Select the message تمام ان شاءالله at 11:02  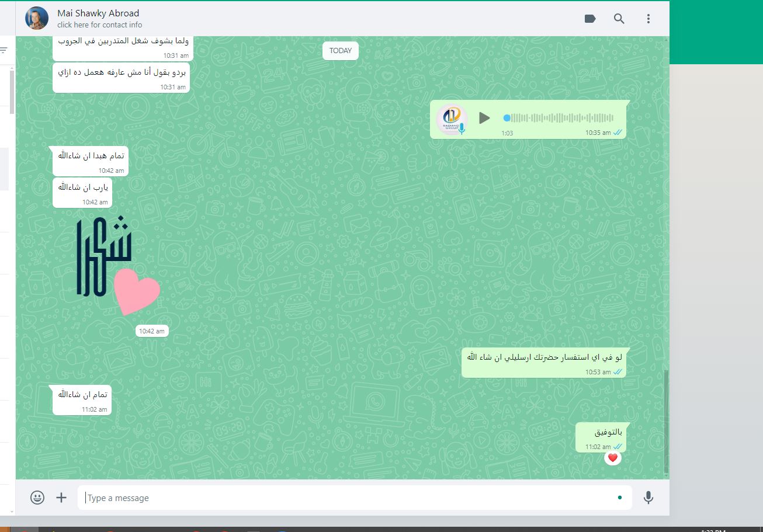[x=82, y=401]
